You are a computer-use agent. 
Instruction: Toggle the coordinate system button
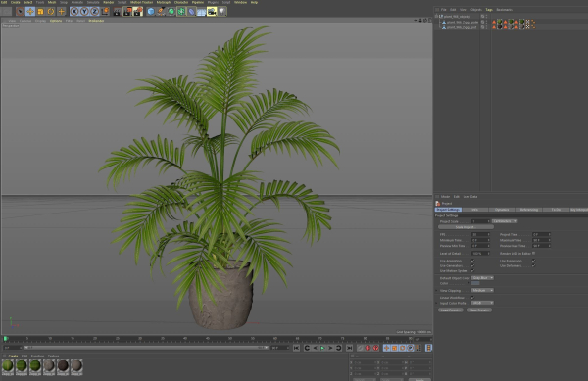point(105,12)
